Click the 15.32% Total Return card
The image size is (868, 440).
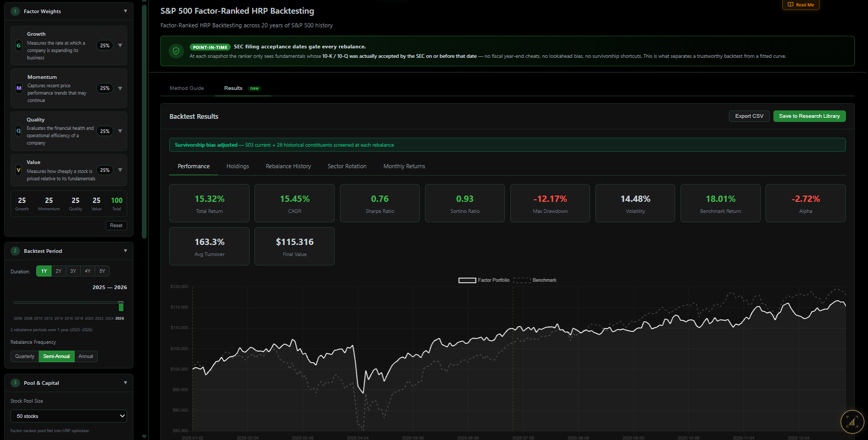click(x=209, y=203)
